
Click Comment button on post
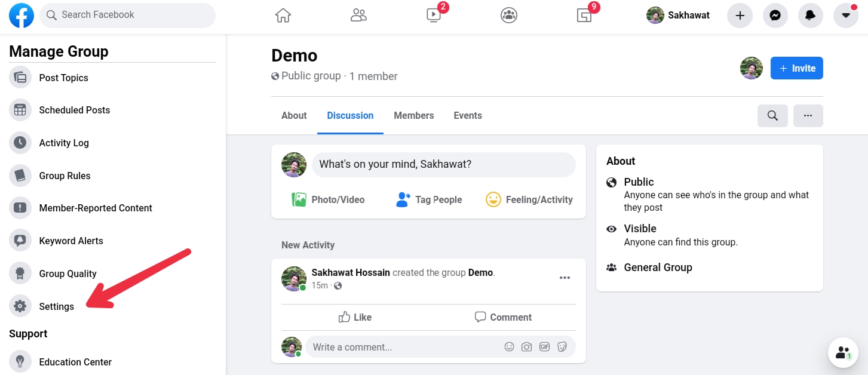click(x=503, y=317)
